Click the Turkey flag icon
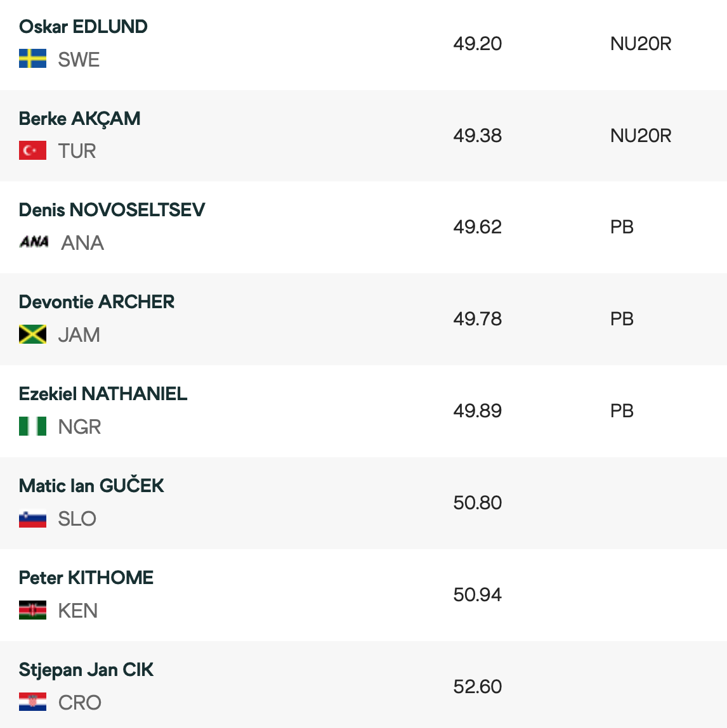The width and height of the screenshot is (727, 728). (x=32, y=151)
